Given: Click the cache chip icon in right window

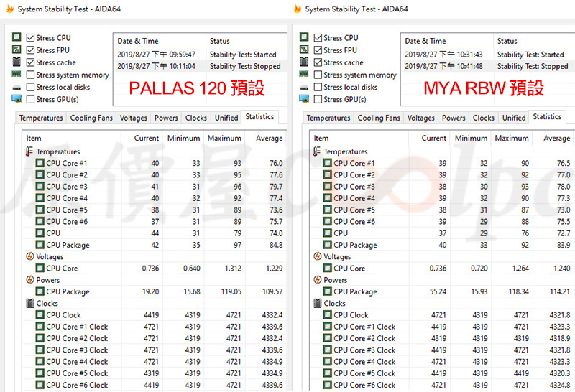Looking at the screenshot, I should [304, 62].
